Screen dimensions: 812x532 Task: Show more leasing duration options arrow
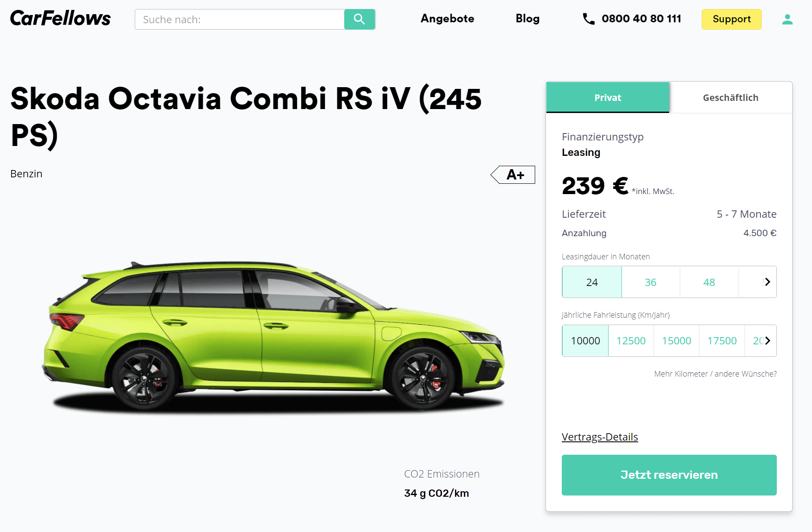click(767, 282)
